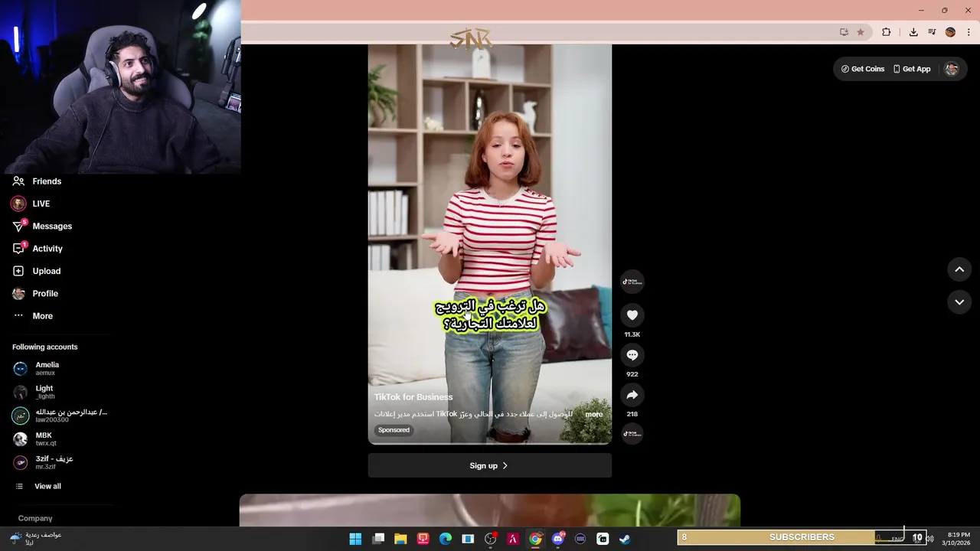The height and width of the screenshot is (551, 980).
Task: Switch to Chrome in the taskbar
Action: tap(535, 539)
